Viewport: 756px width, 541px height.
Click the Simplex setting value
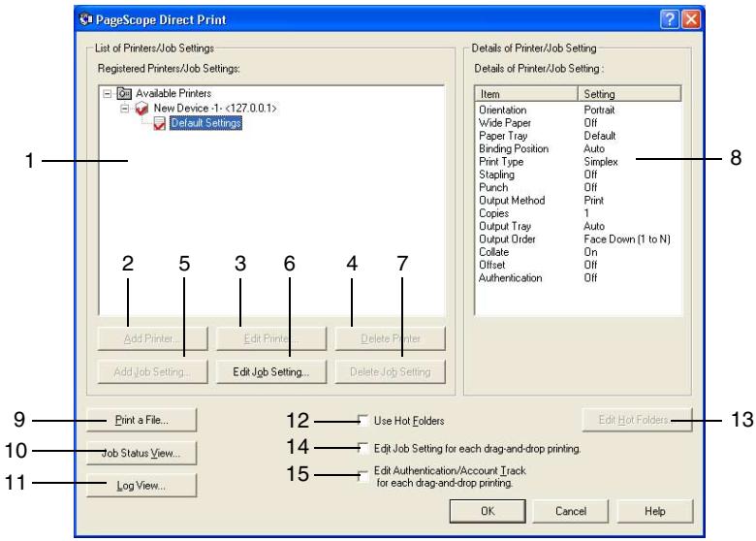pos(601,162)
